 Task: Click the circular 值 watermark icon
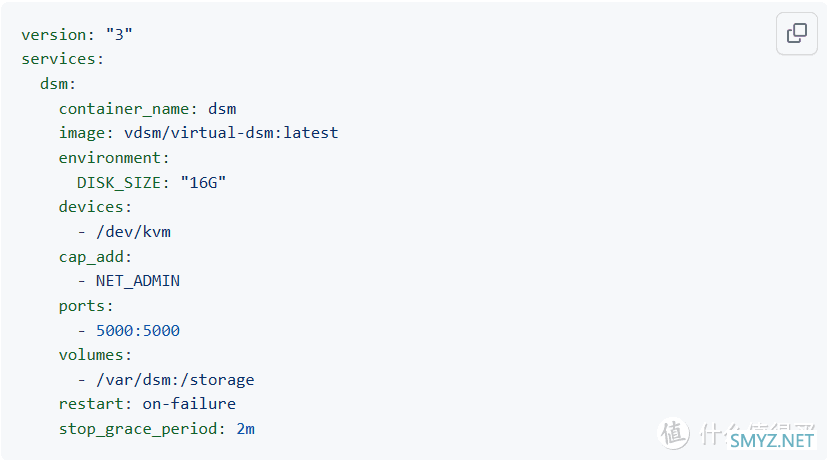[674, 434]
